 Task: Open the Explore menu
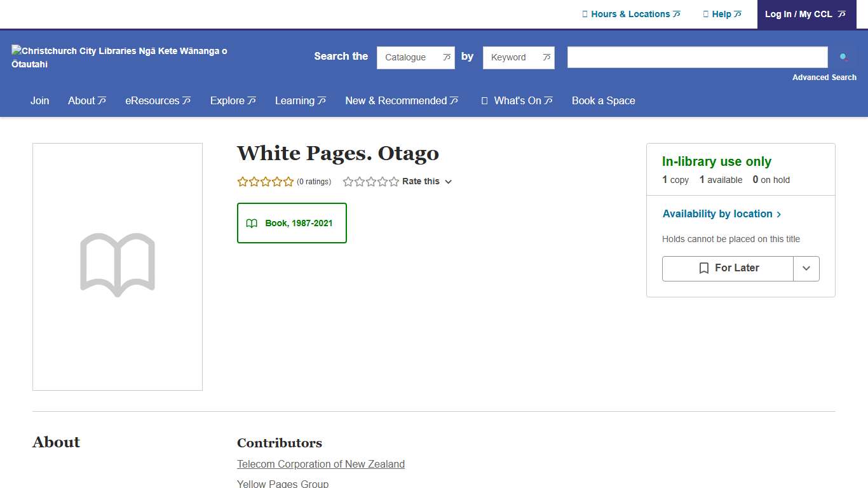pyautogui.click(x=233, y=100)
